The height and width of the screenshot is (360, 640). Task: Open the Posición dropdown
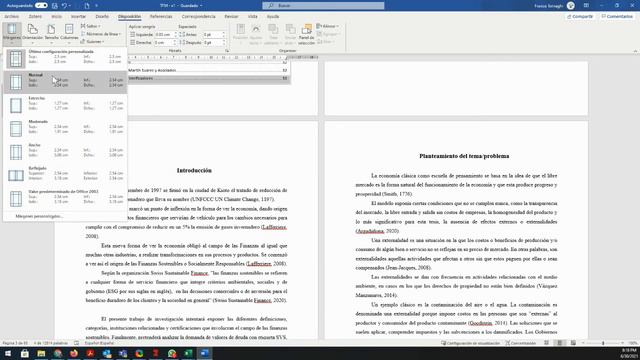point(240,34)
